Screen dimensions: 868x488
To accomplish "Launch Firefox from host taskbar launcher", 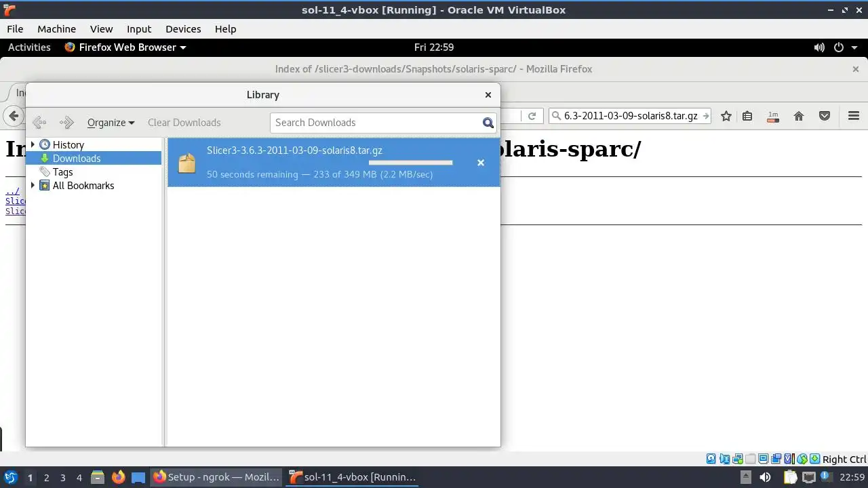I will click(118, 477).
